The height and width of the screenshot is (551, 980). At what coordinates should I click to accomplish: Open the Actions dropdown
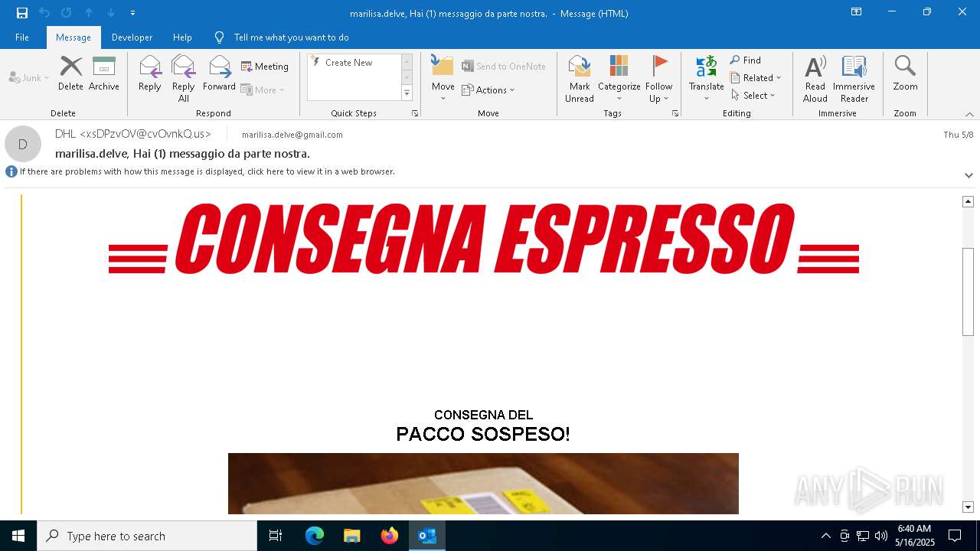pos(488,90)
